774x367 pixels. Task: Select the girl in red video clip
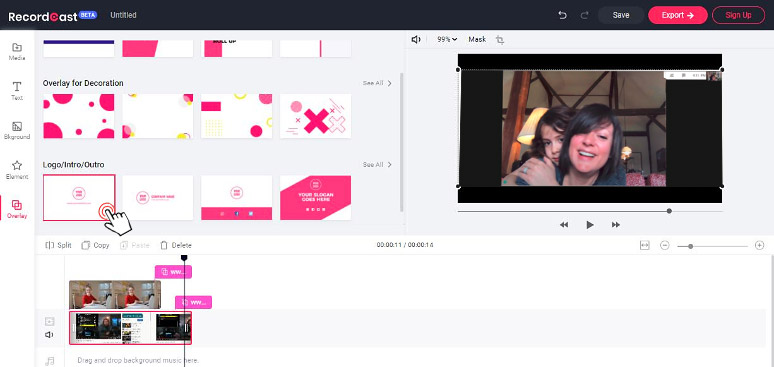tap(115, 295)
